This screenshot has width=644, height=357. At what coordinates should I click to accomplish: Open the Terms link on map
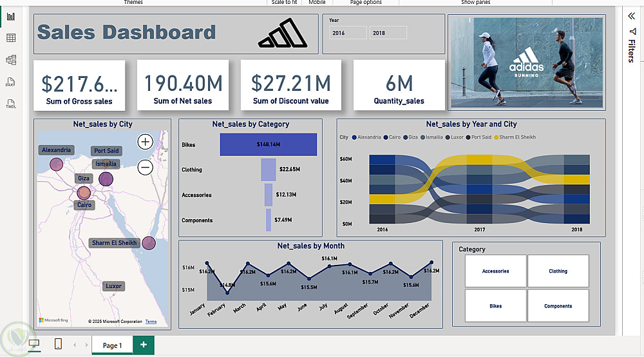[x=151, y=322]
